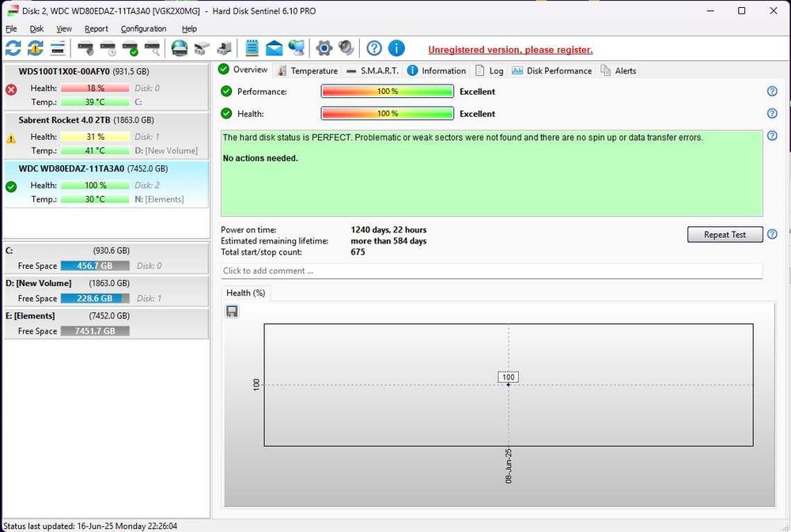Click the floppy save icon above the health graph
This screenshot has width=791, height=532.
[232, 311]
